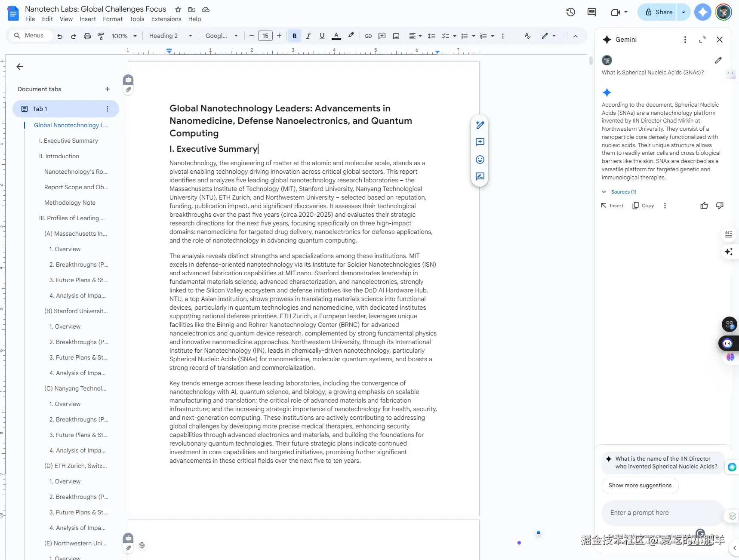
Task: Print the document with the printer icon
Action: 87,36
